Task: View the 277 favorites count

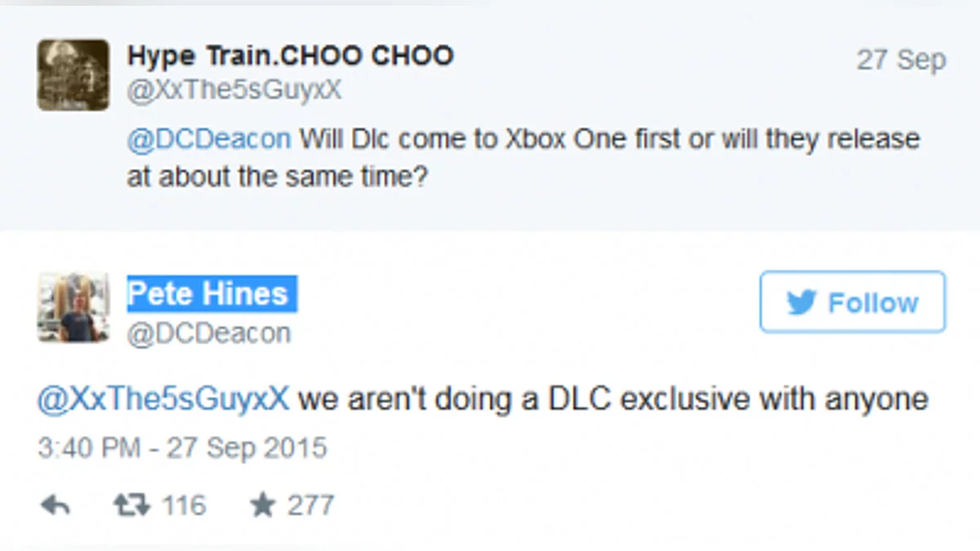Action: pyautogui.click(x=310, y=506)
